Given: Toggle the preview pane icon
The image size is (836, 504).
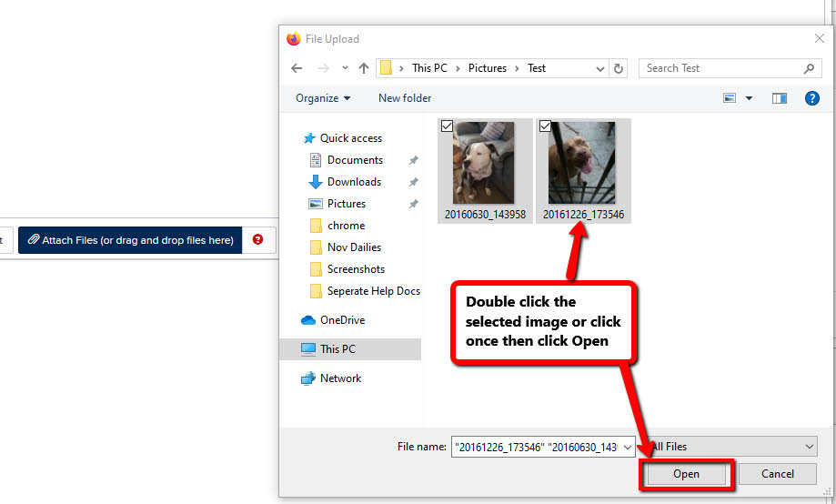Looking at the screenshot, I should click(x=779, y=98).
